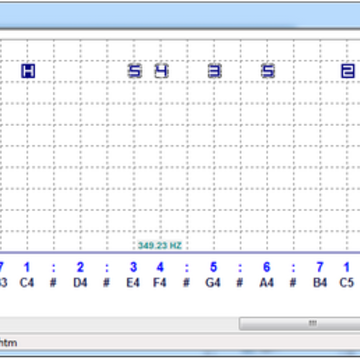Select the 4 note marker above F4
The image size is (360, 360).
click(161, 71)
